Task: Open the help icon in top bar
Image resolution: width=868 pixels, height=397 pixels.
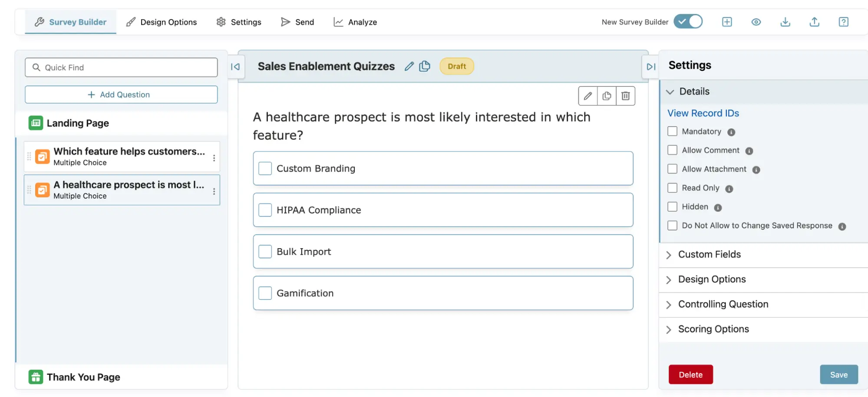Action: [x=843, y=22]
